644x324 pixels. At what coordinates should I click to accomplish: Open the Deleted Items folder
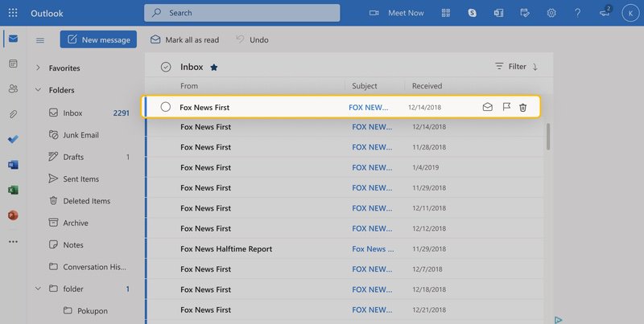(89, 201)
